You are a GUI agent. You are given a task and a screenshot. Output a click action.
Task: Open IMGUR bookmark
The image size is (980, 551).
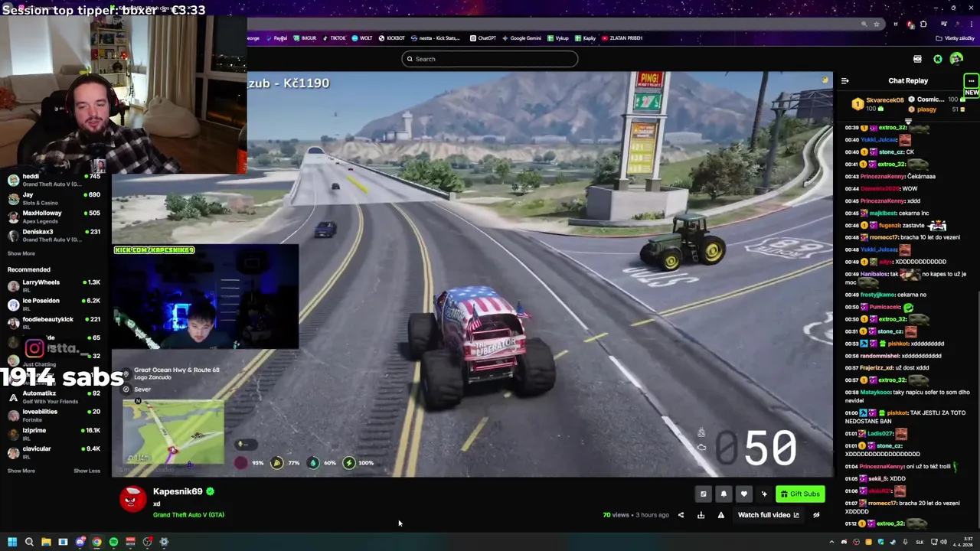pos(305,38)
